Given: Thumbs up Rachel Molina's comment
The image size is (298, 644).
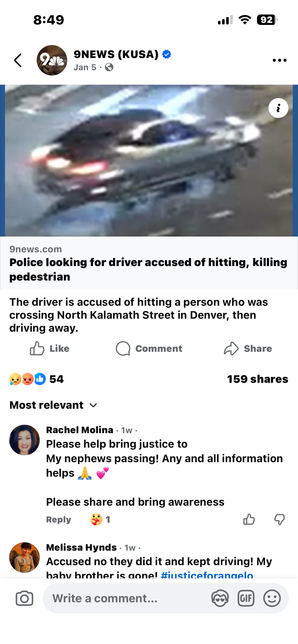Looking at the screenshot, I should pyautogui.click(x=249, y=519).
